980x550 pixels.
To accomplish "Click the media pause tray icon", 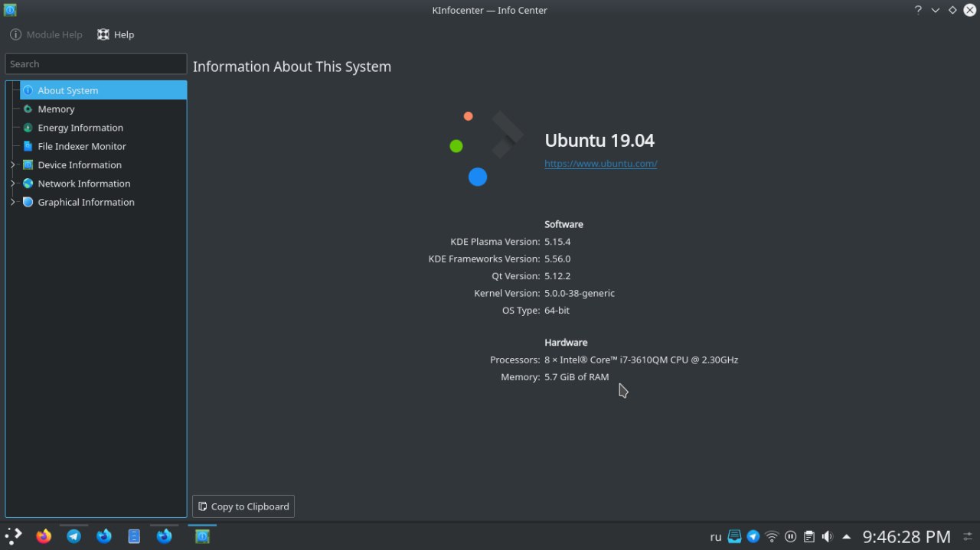I will pyautogui.click(x=790, y=536).
